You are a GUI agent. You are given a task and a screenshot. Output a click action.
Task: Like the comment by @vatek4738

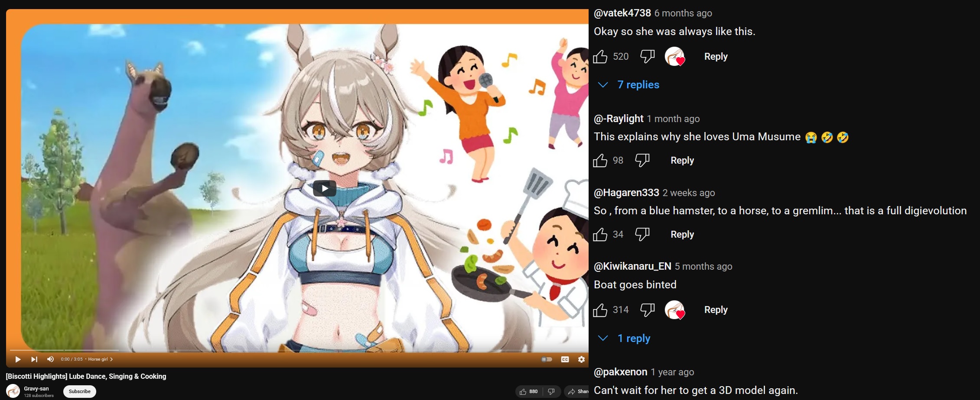(600, 57)
